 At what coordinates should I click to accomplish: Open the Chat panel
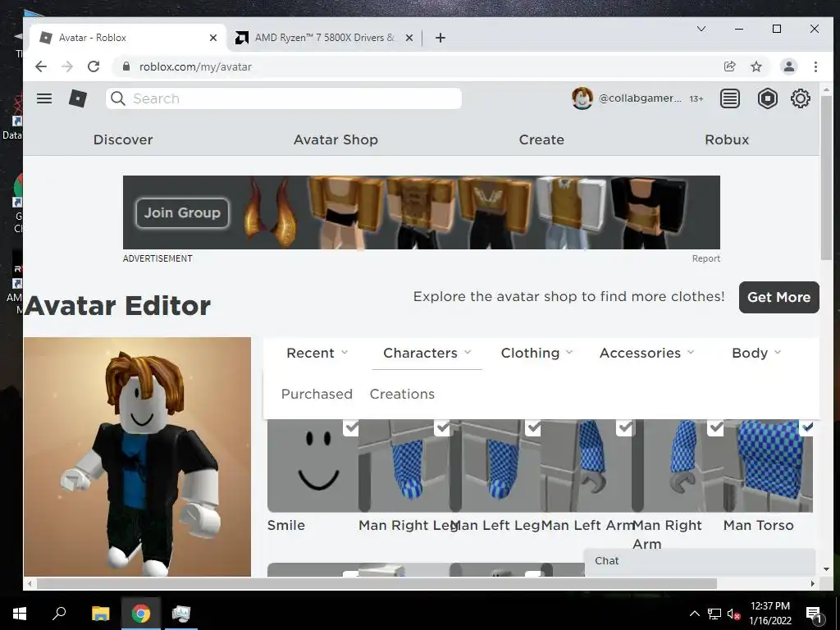(x=700, y=561)
